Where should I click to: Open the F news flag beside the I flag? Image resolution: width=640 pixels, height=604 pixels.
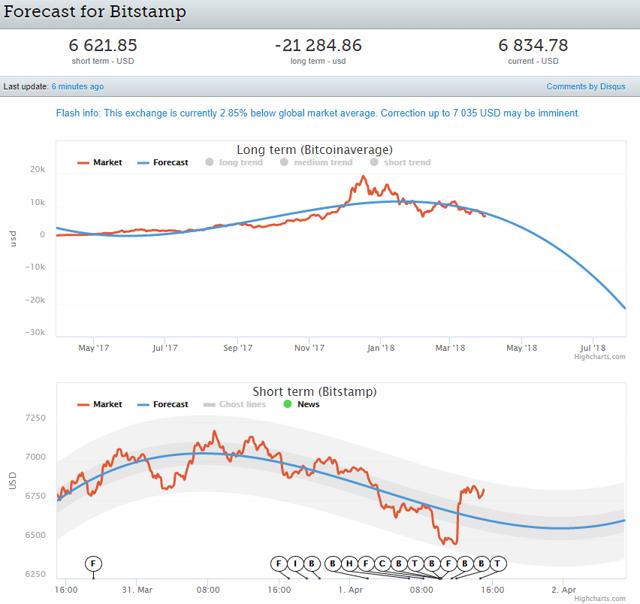(x=279, y=564)
